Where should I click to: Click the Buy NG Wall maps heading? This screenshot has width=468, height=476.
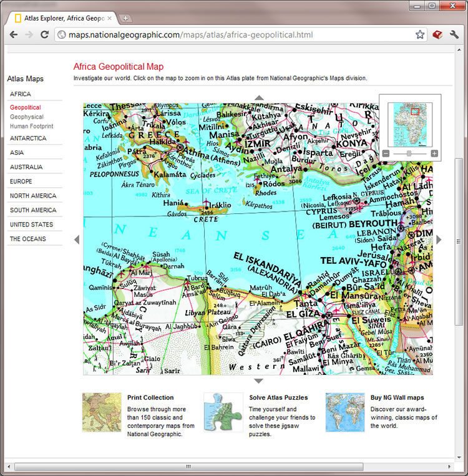[397, 397]
